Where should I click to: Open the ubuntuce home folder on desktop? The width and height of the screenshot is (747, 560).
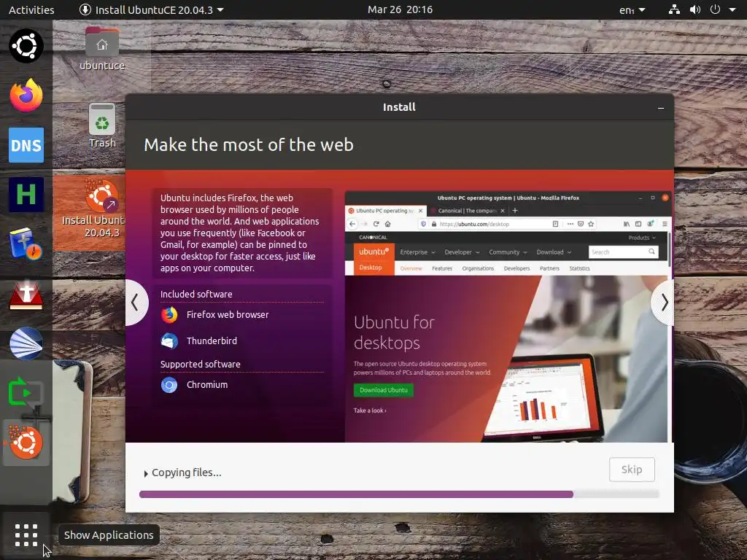click(102, 49)
